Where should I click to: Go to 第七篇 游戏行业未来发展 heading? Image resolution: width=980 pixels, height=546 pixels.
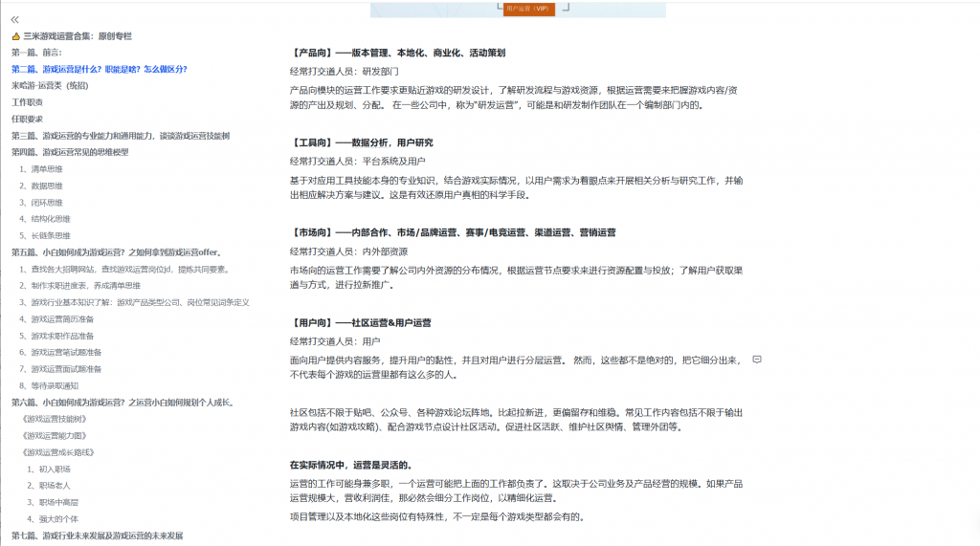[98, 535]
